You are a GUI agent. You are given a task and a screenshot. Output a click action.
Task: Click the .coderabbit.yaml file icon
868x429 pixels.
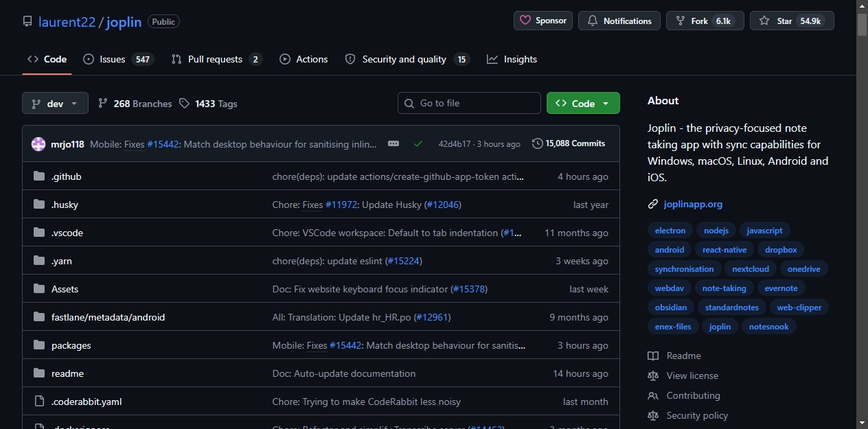tap(39, 402)
